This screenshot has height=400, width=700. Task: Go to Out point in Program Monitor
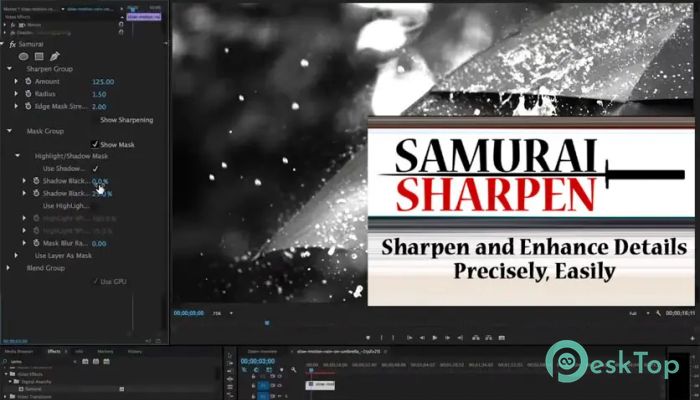(x=460, y=338)
